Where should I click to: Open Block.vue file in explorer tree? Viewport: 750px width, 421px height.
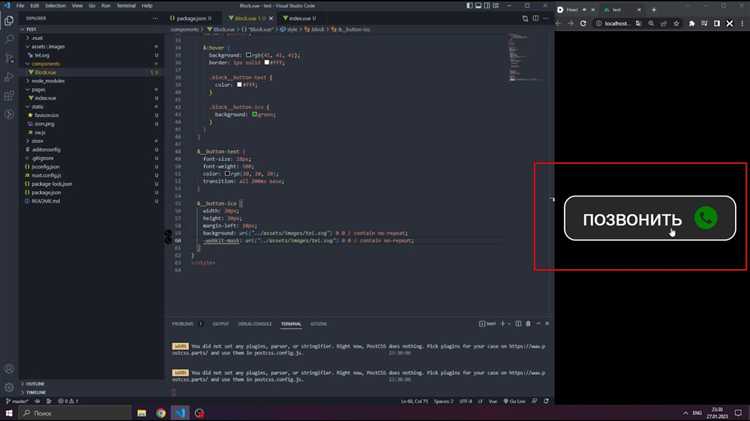click(x=46, y=72)
